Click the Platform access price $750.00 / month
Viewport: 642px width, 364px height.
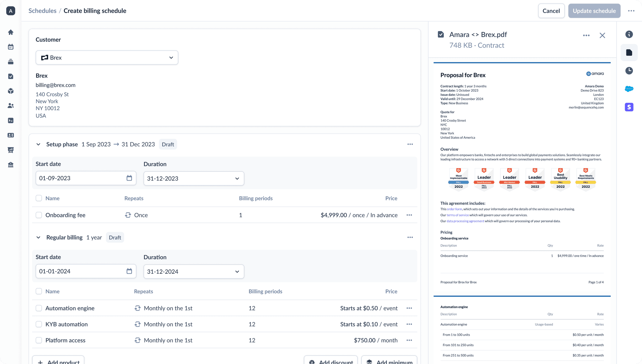click(376, 340)
